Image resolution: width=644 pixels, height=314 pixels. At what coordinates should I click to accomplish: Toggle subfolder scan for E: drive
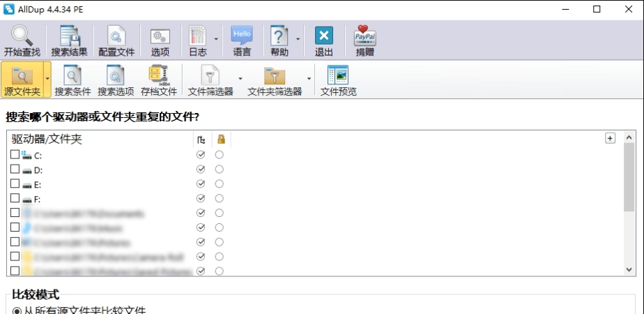201,184
